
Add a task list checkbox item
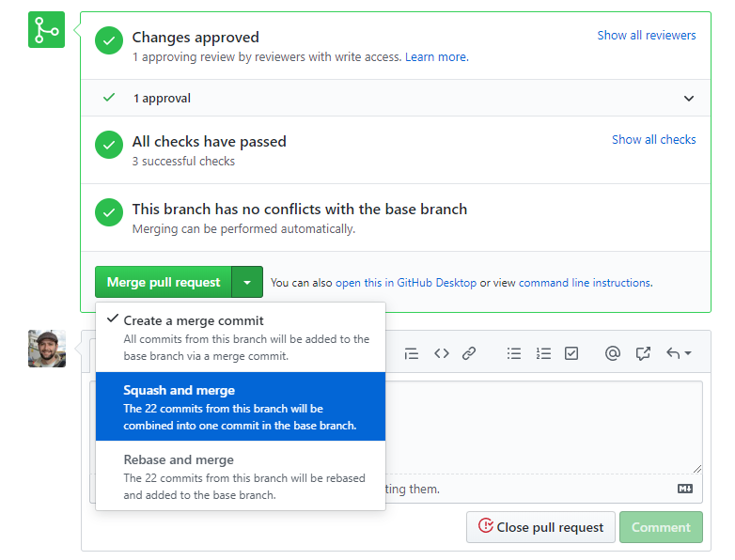(571, 353)
